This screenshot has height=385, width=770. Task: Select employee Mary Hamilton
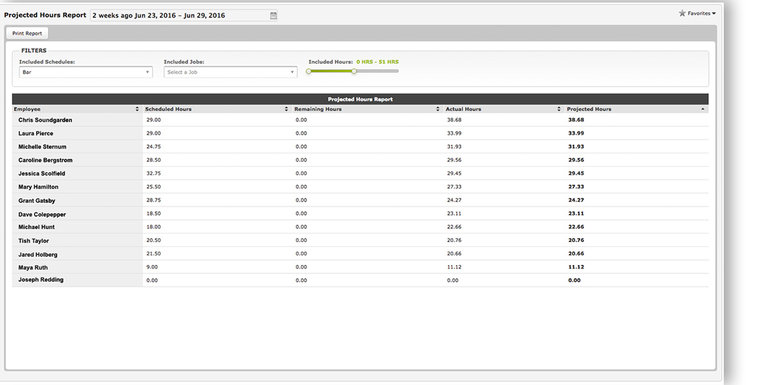tap(38, 187)
